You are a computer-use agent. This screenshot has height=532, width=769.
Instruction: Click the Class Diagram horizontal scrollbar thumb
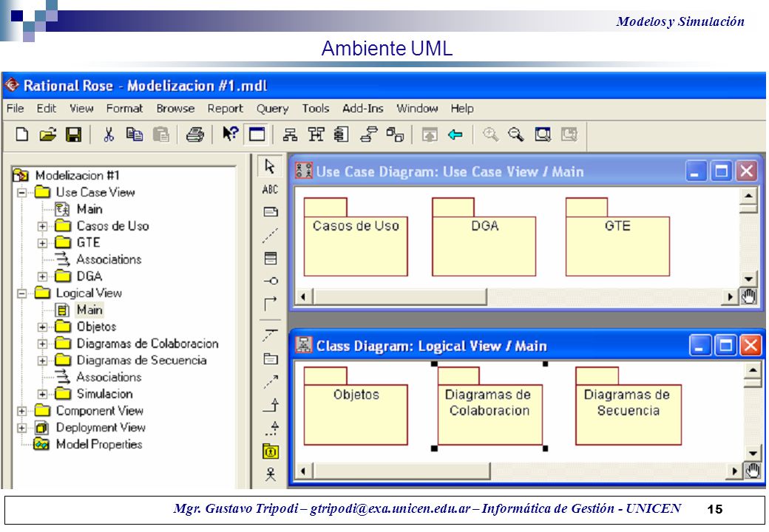tap(402, 471)
